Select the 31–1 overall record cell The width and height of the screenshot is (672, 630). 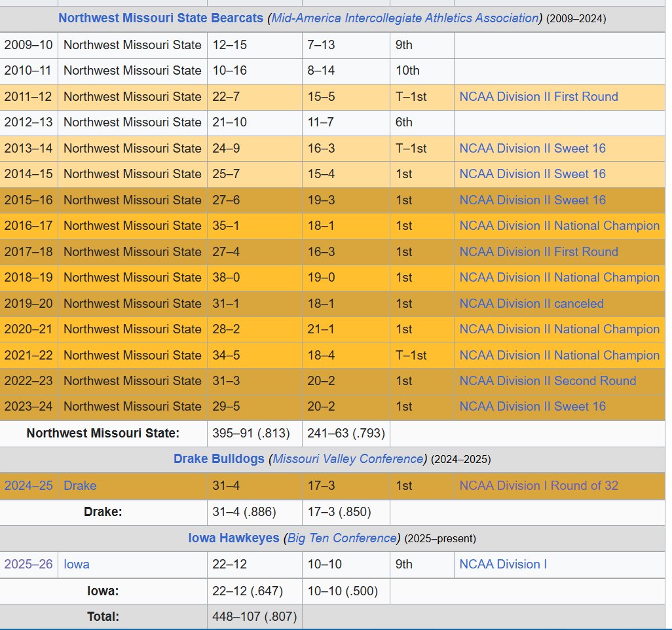pos(255,303)
